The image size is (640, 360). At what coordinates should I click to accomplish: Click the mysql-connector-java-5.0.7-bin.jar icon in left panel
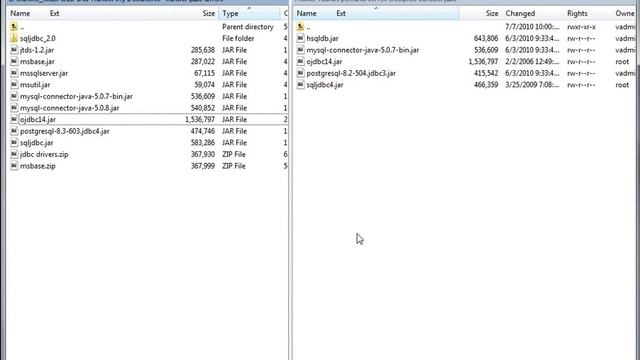[x=14, y=96]
